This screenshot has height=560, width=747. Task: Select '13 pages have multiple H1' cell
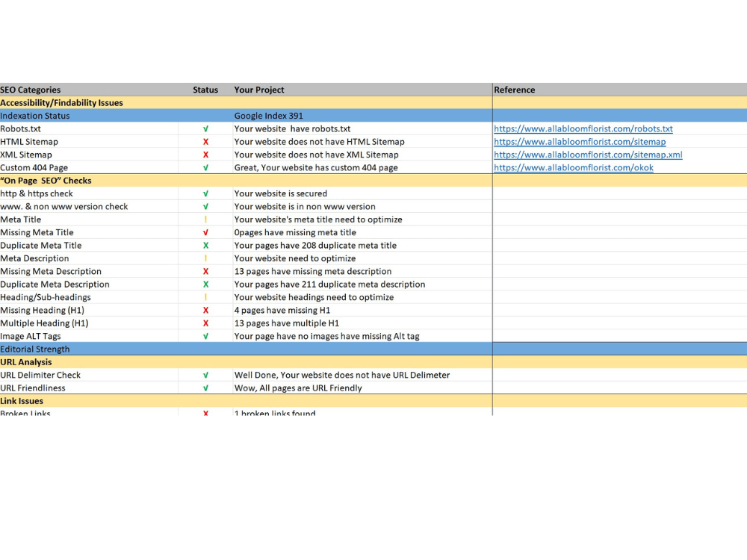coord(362,323)
